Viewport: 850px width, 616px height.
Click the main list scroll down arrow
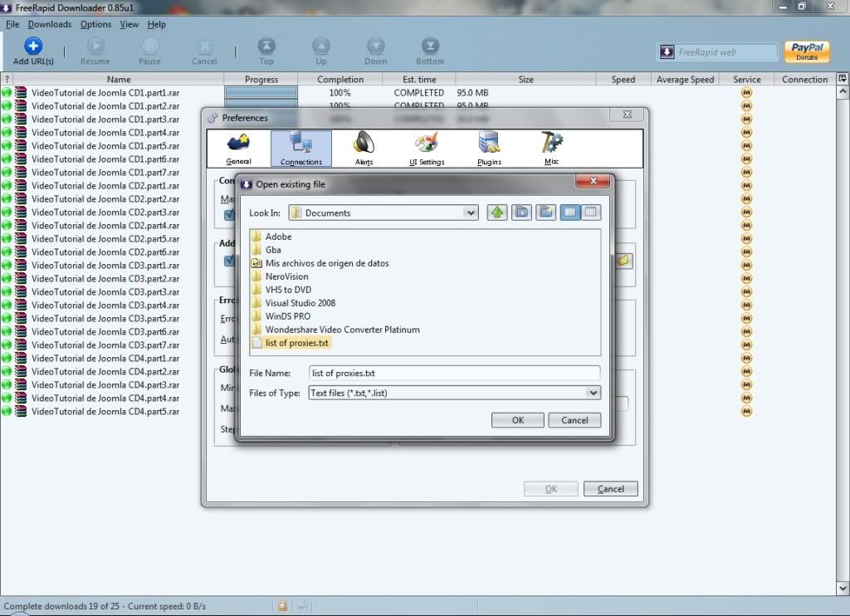[x=843, y=588]
